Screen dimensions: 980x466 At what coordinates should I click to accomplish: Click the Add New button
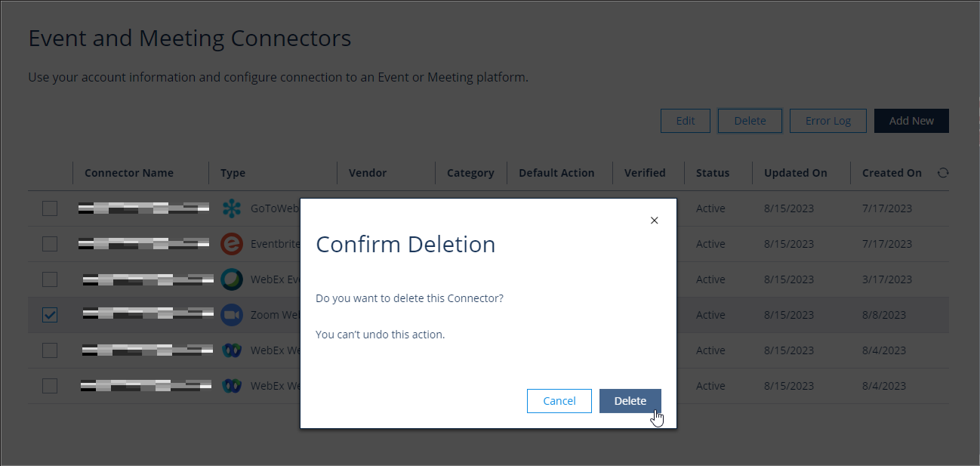pos(911,121)
